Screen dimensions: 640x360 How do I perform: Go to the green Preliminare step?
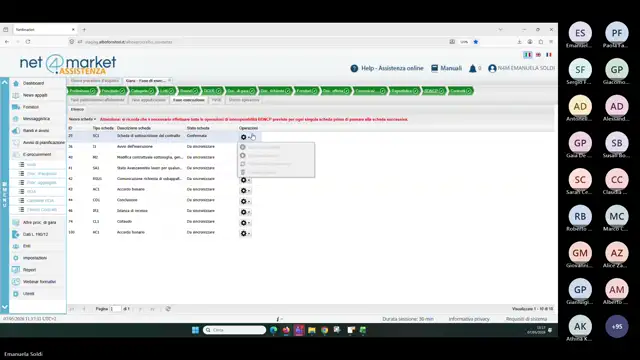(x=82, y=91)
